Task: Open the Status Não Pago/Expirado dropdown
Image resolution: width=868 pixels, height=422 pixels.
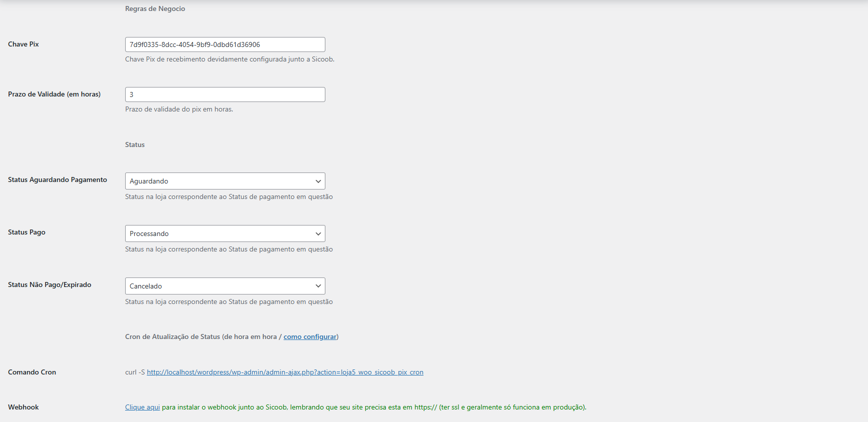Action: click(225, 286)
